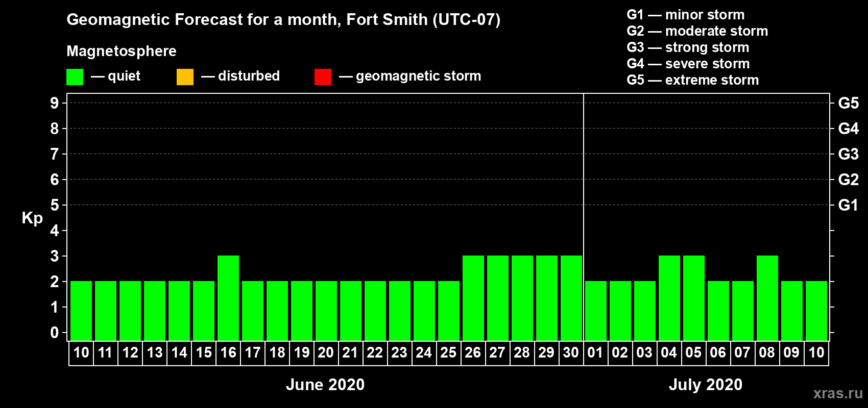The width and height of the screenshot is (868, 408).
Task: Select the July 08 Kp bar
Action: click(767, 298)
